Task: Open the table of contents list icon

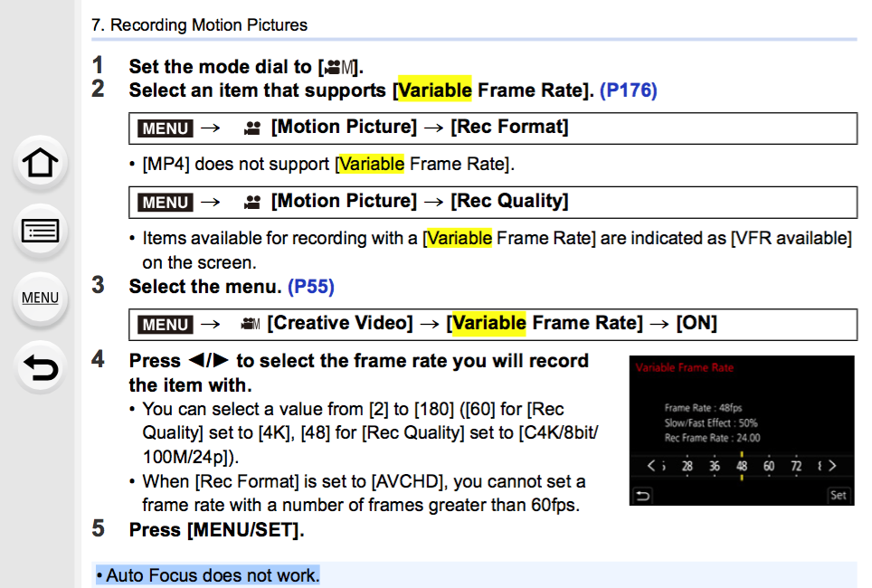Action: 40,231
